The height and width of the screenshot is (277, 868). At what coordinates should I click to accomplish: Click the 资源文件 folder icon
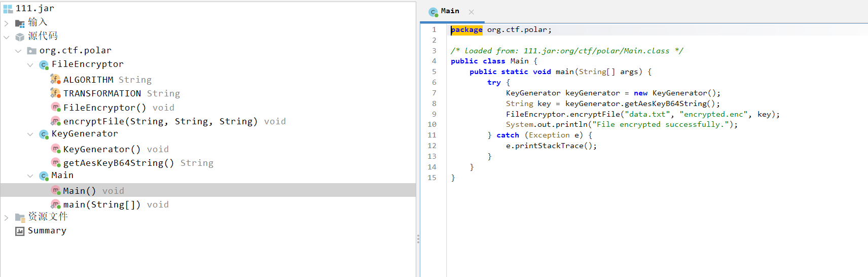[20, 218]
